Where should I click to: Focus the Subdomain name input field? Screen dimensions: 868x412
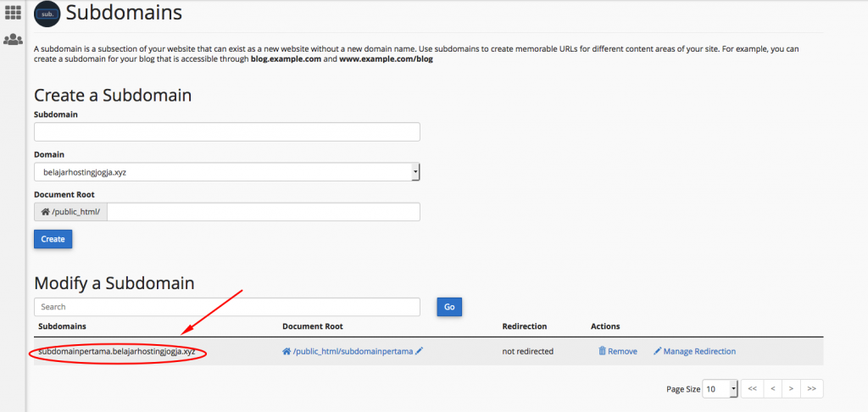227,131
